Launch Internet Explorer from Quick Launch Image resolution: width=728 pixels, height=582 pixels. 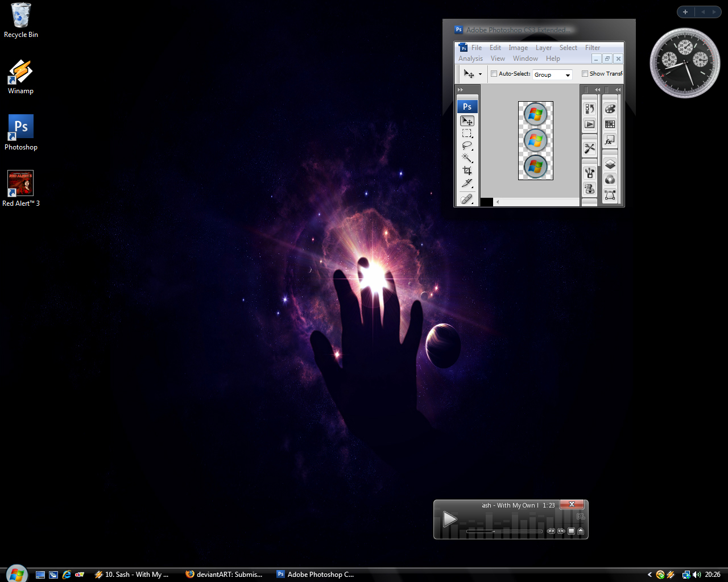[67, 575]
